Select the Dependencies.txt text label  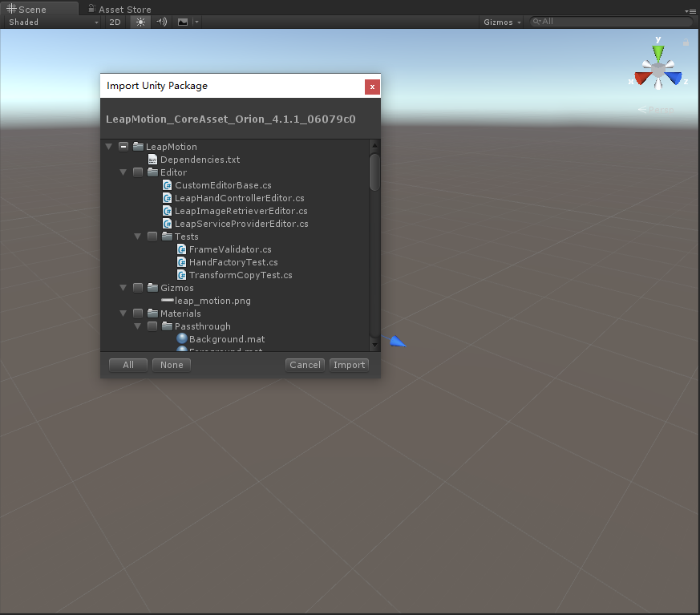pos(200,160)
